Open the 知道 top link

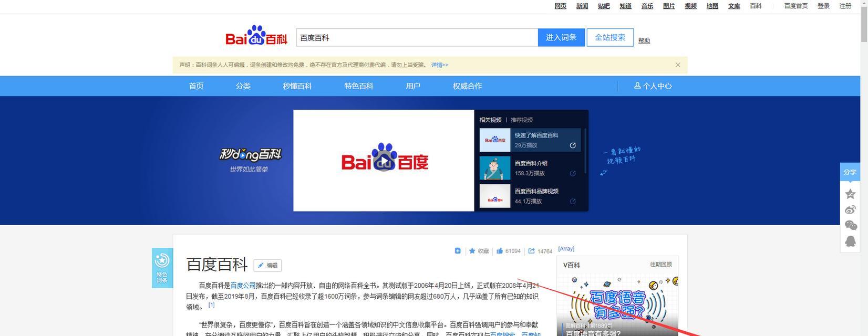click(x=625, y=6)
